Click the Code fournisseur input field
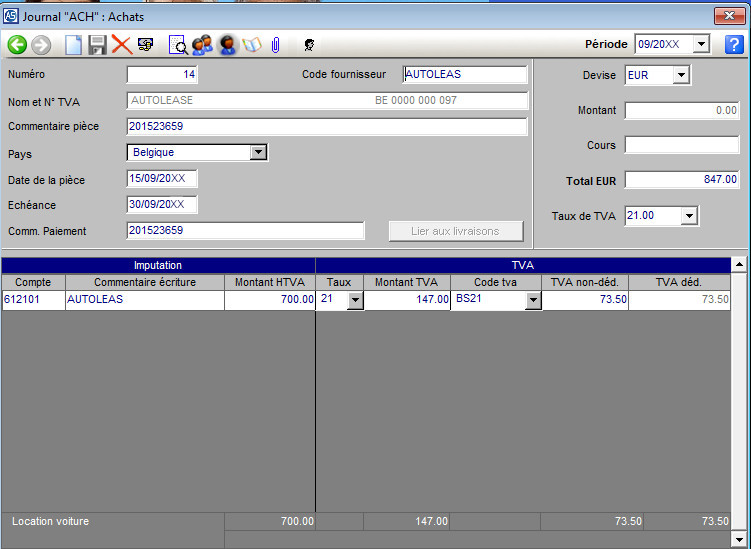 464,74
